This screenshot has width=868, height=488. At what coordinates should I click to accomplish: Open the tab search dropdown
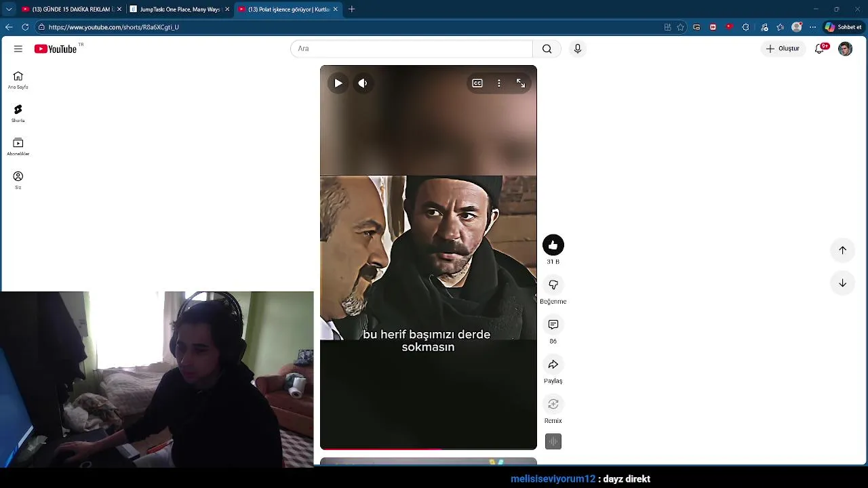pyautogui.click(x=9, y=9)
